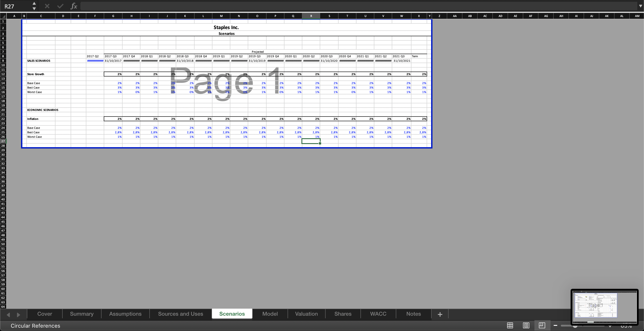Open the WACC sheet tab
This screenshot has width=644, height=331.
click(378, 314)
